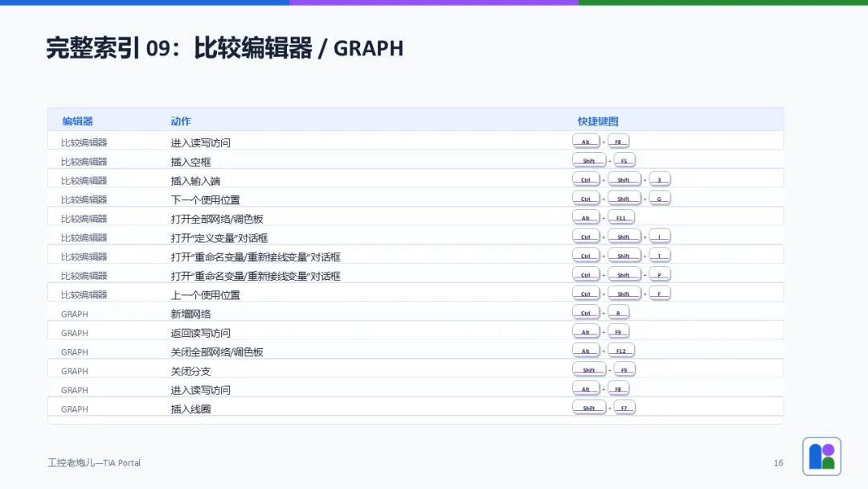Click the 关闭分支 action cell
The image size is (868, 489).
click(x=190, y=371)
